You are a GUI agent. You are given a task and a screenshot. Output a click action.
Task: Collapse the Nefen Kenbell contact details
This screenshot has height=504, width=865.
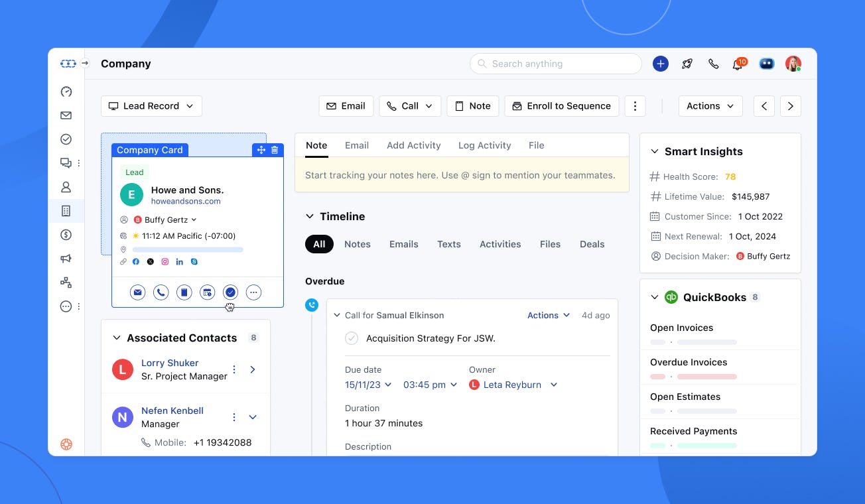(253, 417)
